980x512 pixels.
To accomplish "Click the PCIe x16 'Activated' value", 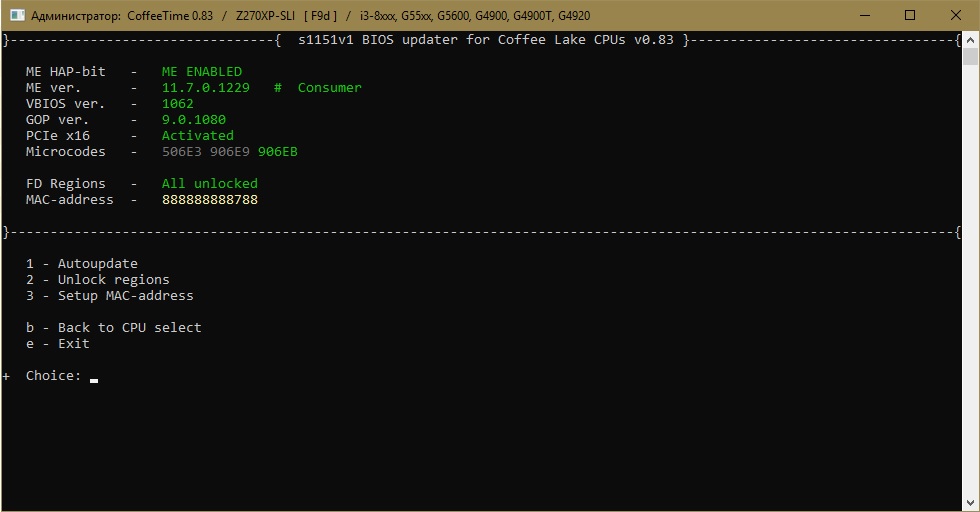I will point(198,136).
